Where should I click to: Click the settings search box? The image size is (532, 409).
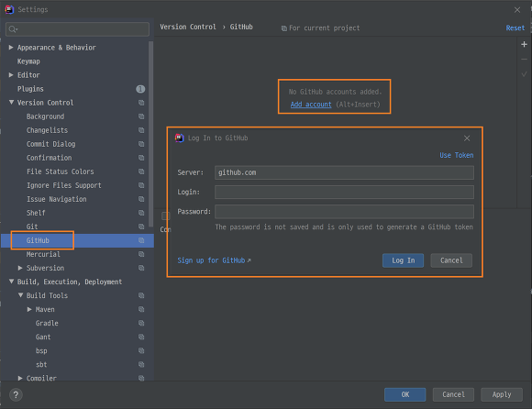click(x=77, y=29)
